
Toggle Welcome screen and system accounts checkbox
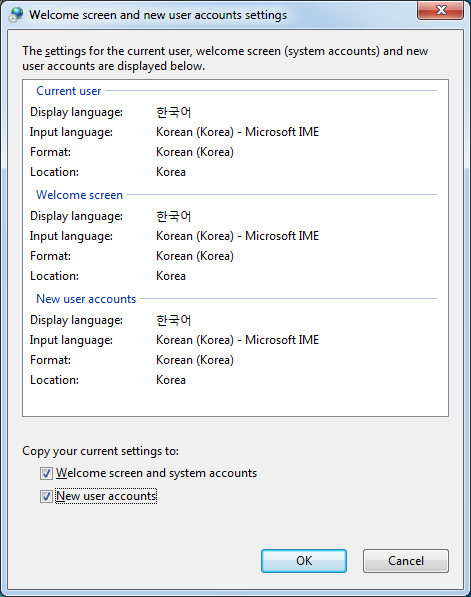point(46,473)
